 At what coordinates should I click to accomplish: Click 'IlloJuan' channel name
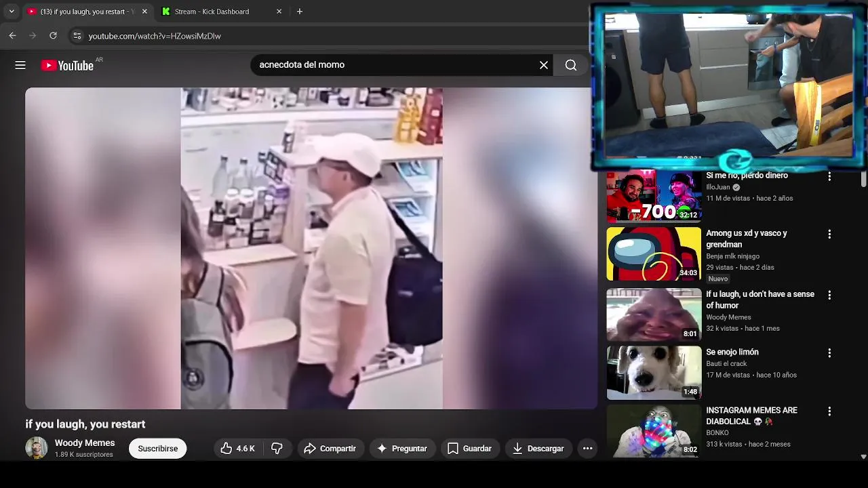pyautogui.click(x=718, y=187)
